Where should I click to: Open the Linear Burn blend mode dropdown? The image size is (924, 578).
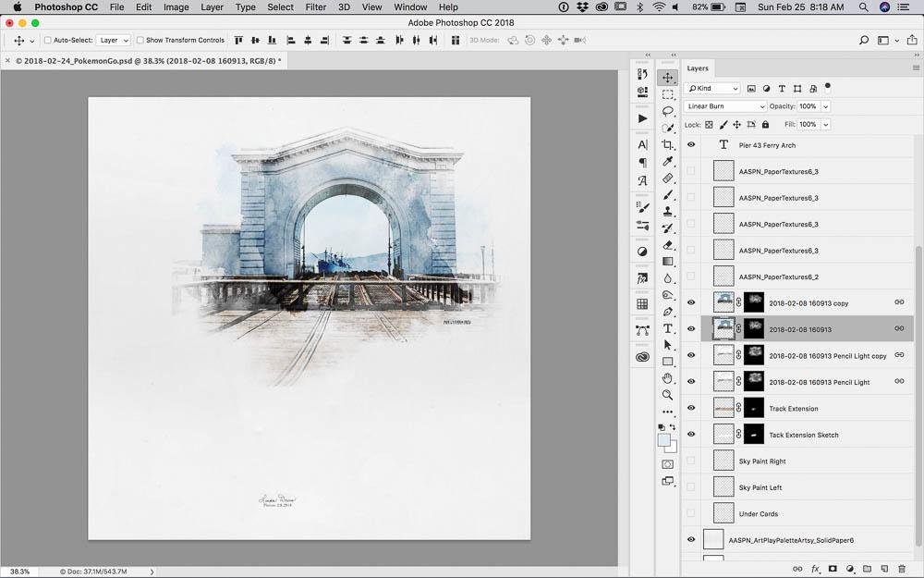[724, 106]
